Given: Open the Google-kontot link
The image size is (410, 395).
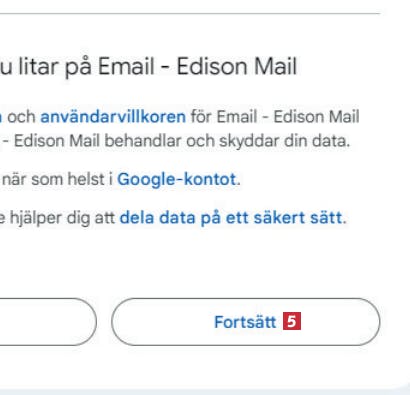Looking at the screenshot, I should point(177,179).
